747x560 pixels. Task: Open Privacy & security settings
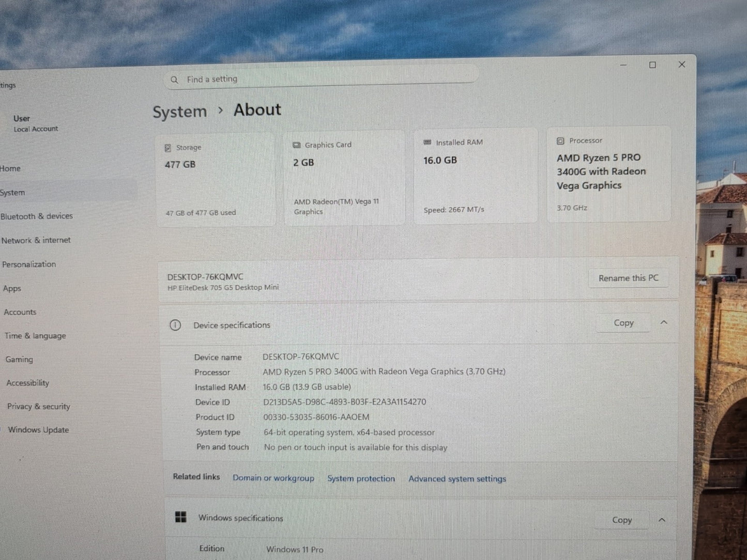tap(39, 407)
